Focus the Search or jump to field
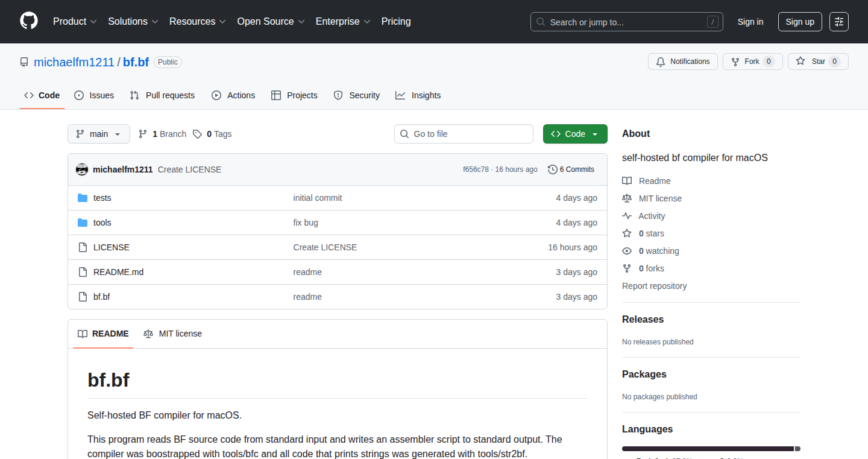The height and width of the screenshot is (459, 868). (x=627, y=22)
